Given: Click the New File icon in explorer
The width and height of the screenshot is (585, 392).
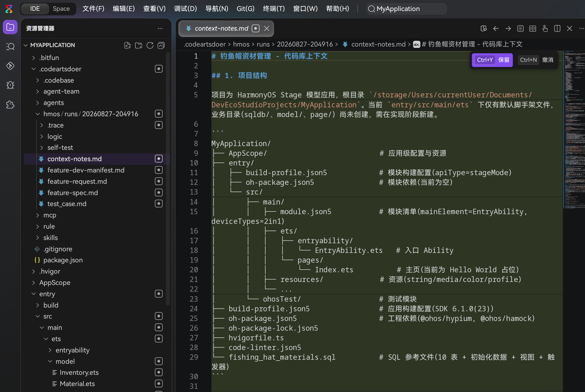Looking at the screenshot, I should [x=127, y=45].
